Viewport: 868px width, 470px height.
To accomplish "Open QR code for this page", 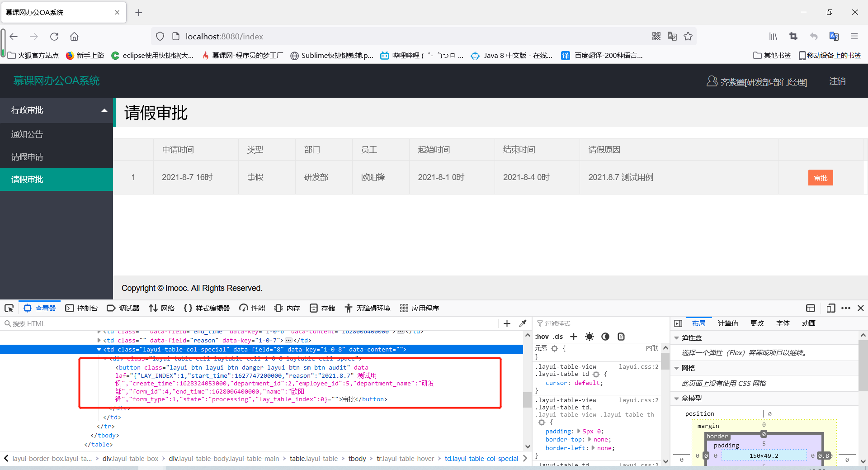I will (656, 36).
